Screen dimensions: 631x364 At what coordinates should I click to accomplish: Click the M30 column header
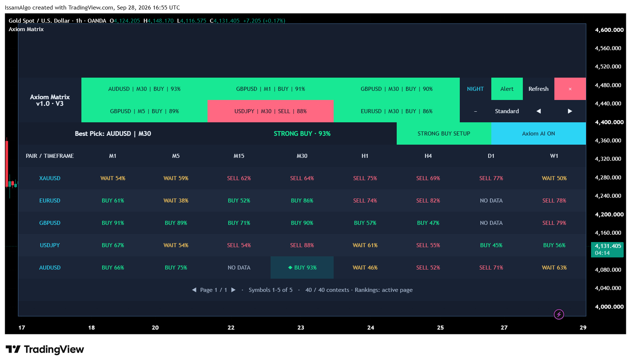tap(302, 156)
